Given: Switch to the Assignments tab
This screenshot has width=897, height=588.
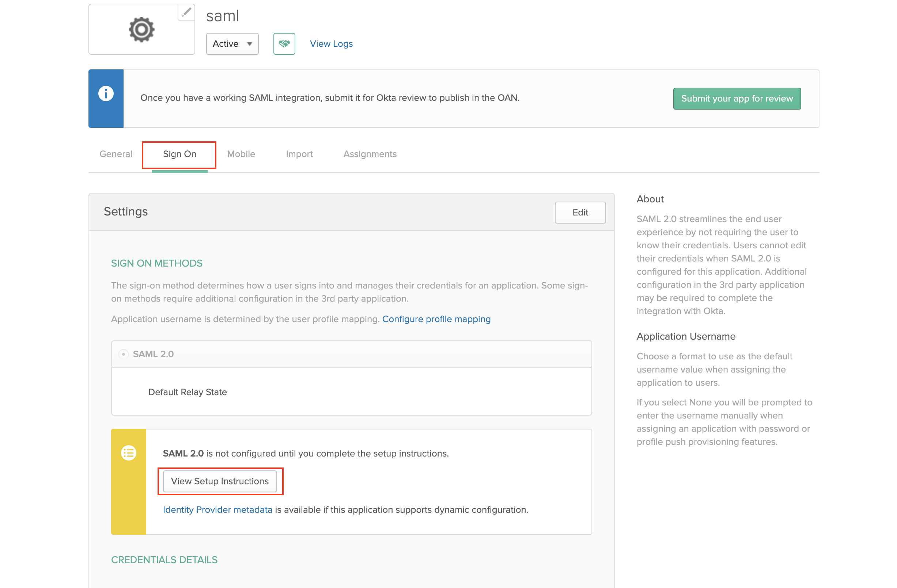Looking at the screenshot, I should pyautogui.click(x=369, y=154).
